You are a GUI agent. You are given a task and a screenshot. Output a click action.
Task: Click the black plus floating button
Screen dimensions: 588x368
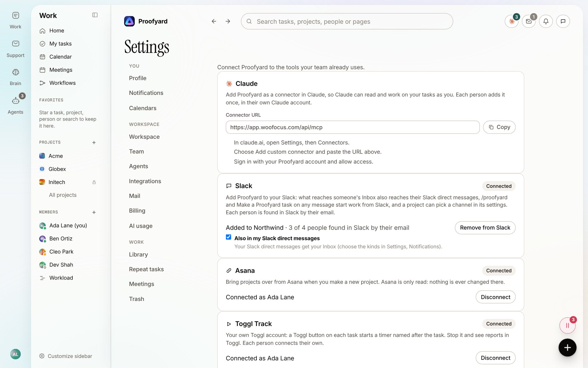(567, 348)
